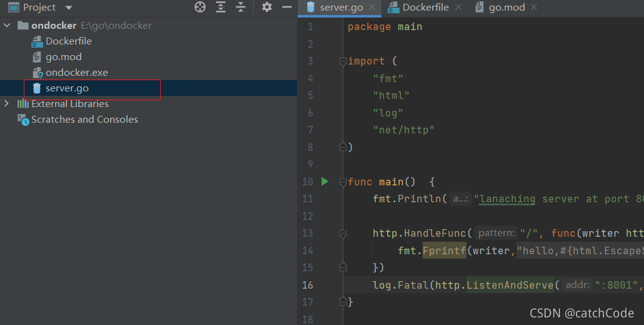Fold the import block start

(343, 61)
